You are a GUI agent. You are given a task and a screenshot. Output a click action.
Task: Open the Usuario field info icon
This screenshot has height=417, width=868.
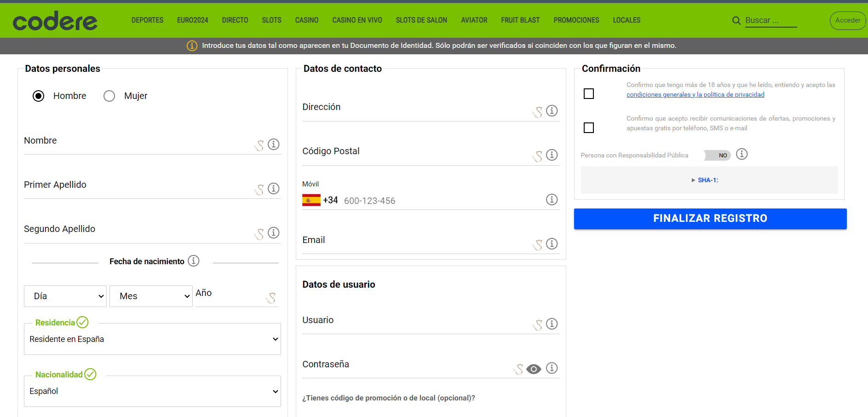pyautogui.click(x=552, y=324)
